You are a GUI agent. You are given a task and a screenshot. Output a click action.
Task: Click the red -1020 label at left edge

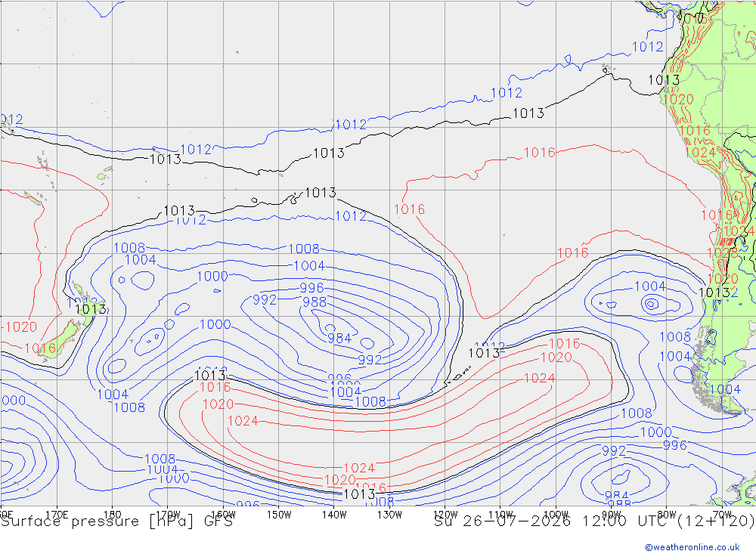20,327
